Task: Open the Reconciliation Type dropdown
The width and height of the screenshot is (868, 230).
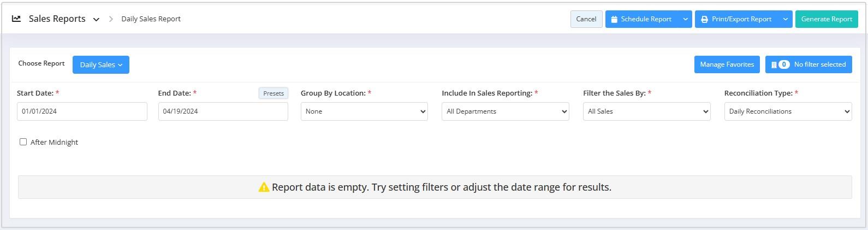Action: [788, 111]
